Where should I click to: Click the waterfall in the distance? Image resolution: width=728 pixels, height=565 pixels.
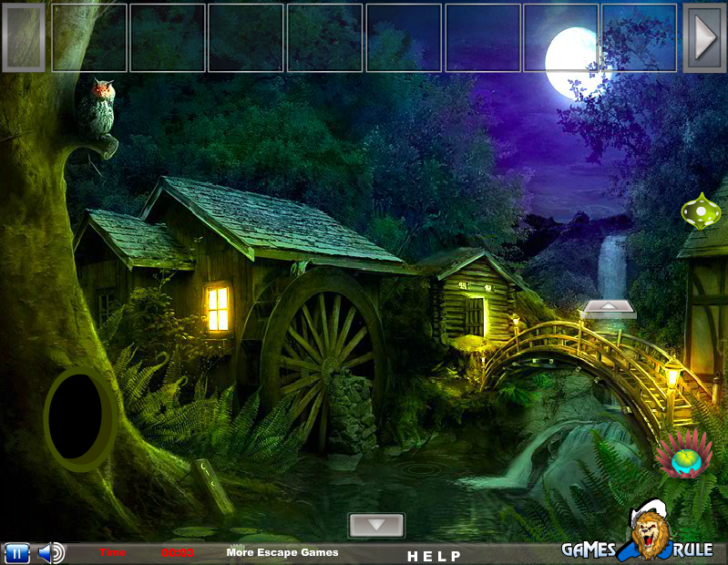[612, 267]
